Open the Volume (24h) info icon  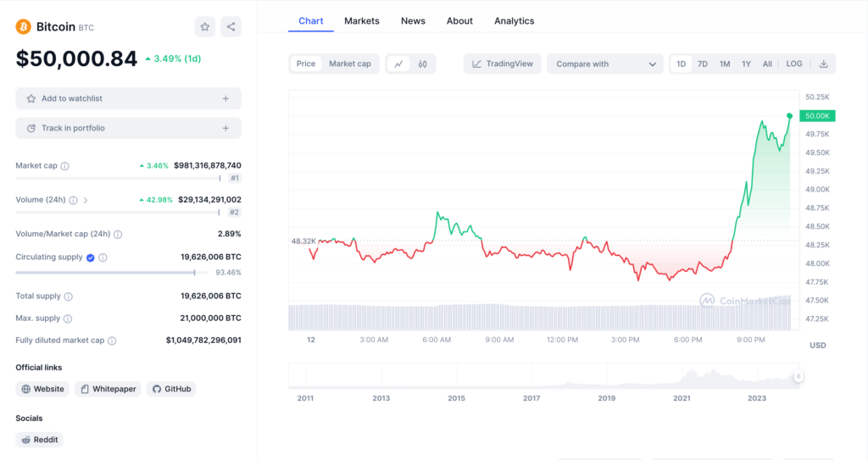(73, 201)
